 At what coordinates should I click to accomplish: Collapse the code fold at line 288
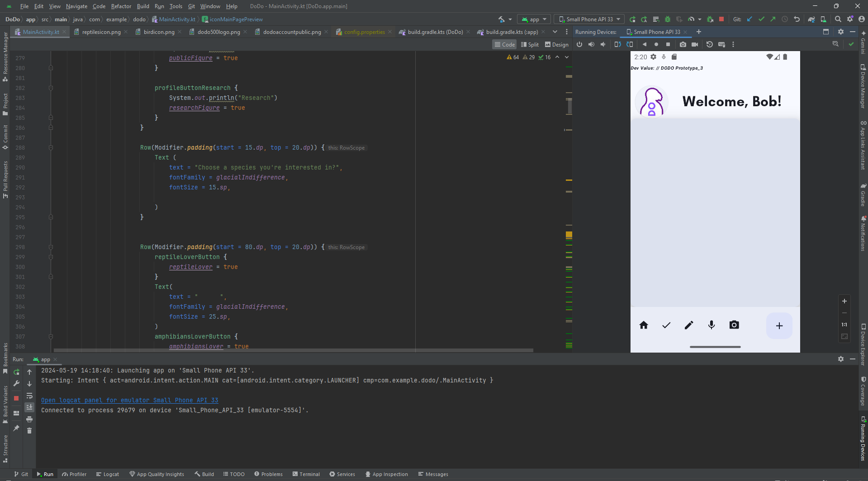coord(51,148)
